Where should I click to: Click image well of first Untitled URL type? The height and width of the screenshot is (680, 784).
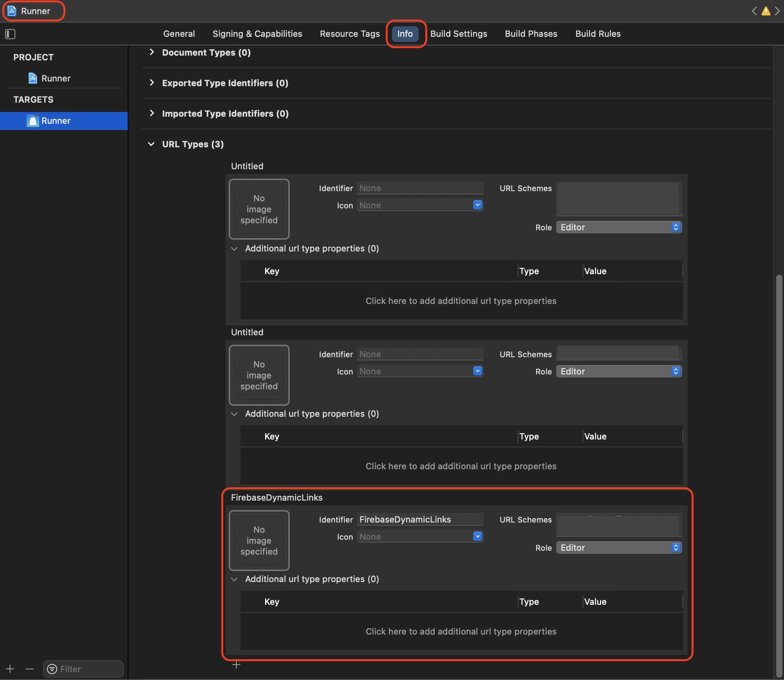pos(259,209)
